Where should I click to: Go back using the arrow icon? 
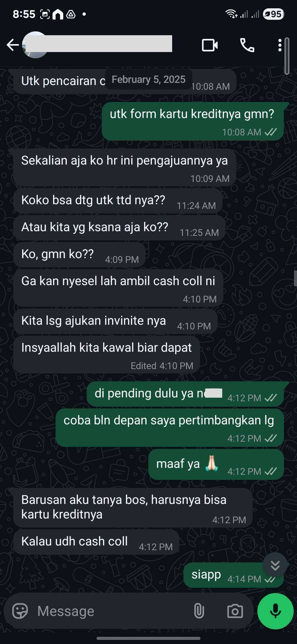[13, 45]
